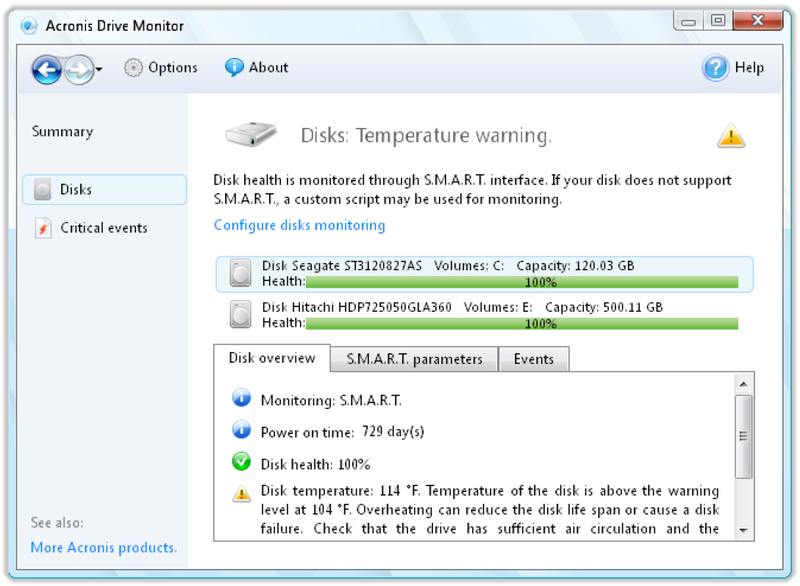This screenshot has width=800, height=586.
Task: Close the Acronis Drive Monitor window
Action: [758, 20]
